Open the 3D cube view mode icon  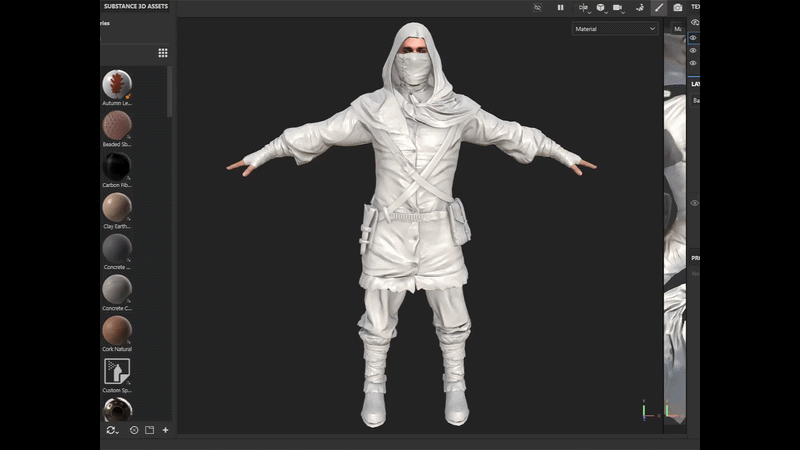tap(601, 7)
